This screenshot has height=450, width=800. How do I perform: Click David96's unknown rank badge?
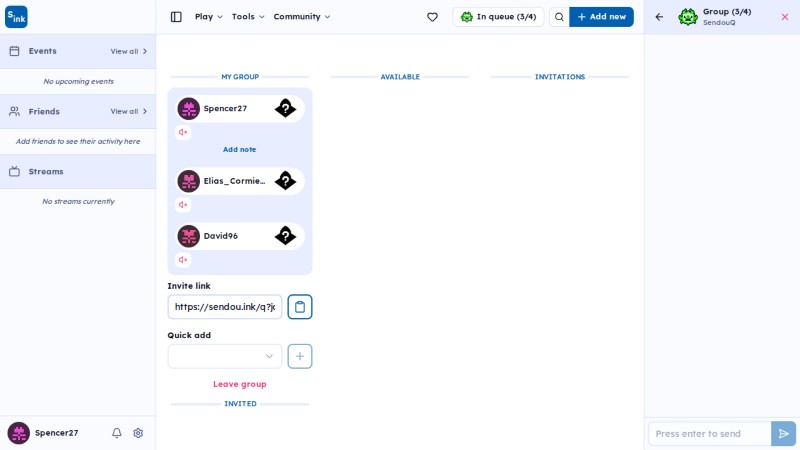285,236
